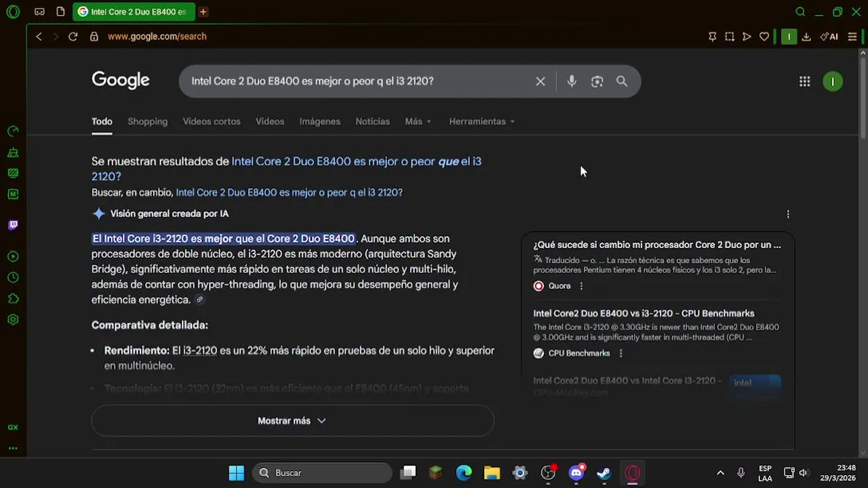Viewport: 868px width, 488px height.
Task: Open Intel Core2 Duo E8400 vs i3-2120 CPU Benchmarks
Action: click(x=644, y=314)
